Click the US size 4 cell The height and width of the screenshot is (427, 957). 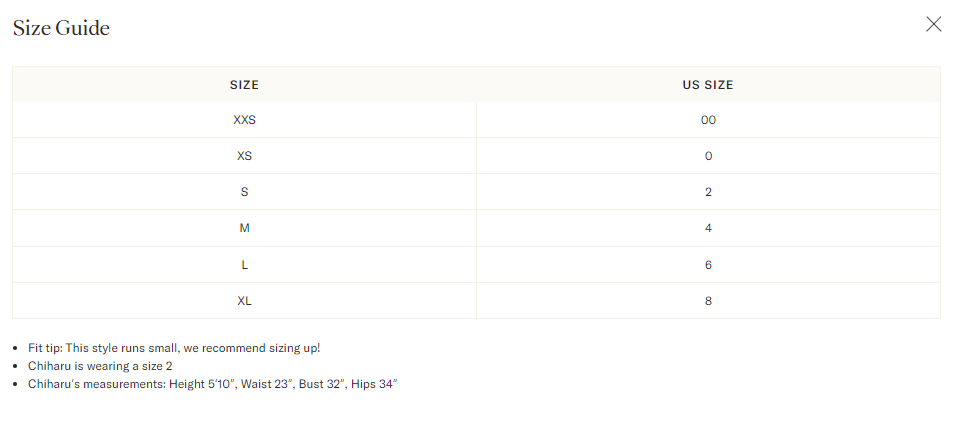pyautogui.click(x=708, y=228)
